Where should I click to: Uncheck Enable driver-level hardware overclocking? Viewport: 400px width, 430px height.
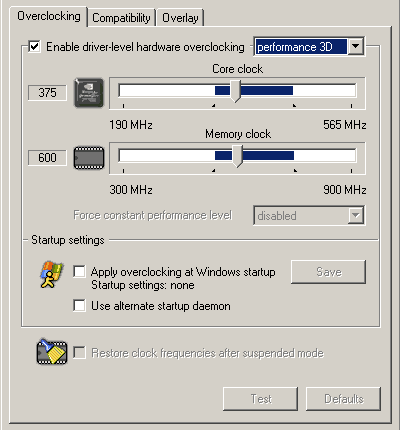[34, 46]
